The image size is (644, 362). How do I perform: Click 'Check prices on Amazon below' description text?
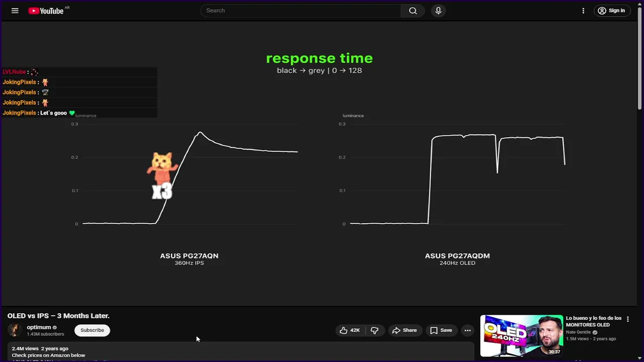48,355
